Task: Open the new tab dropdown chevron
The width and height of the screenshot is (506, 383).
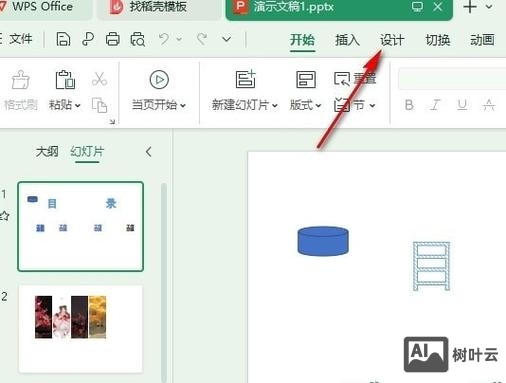Action: (489, 7)
